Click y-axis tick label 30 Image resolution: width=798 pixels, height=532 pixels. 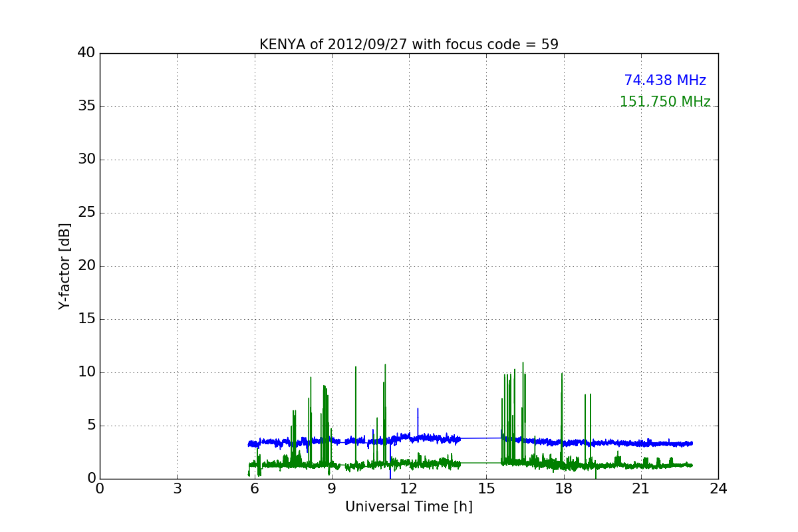point(86,160)
